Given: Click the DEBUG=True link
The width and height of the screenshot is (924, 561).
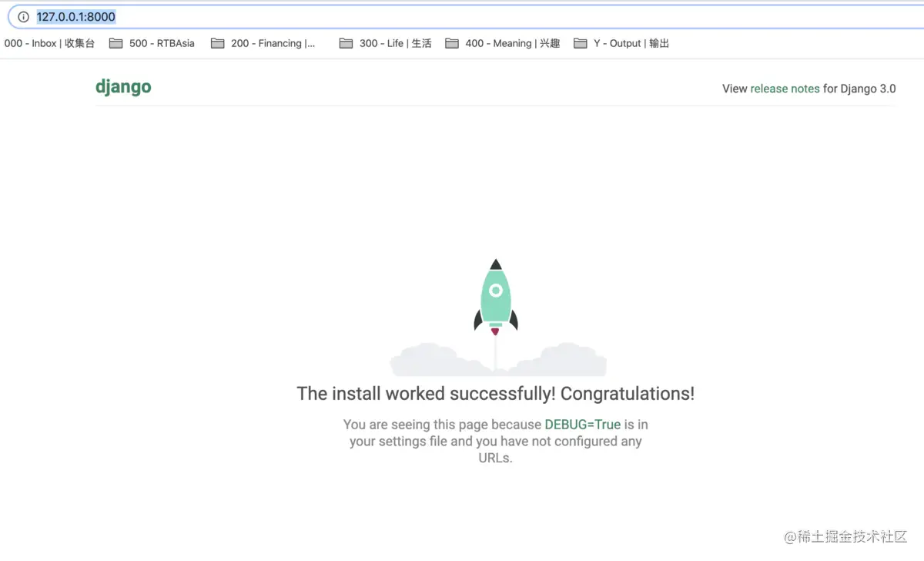Looking at the screenshot, I should coord(583,425).
